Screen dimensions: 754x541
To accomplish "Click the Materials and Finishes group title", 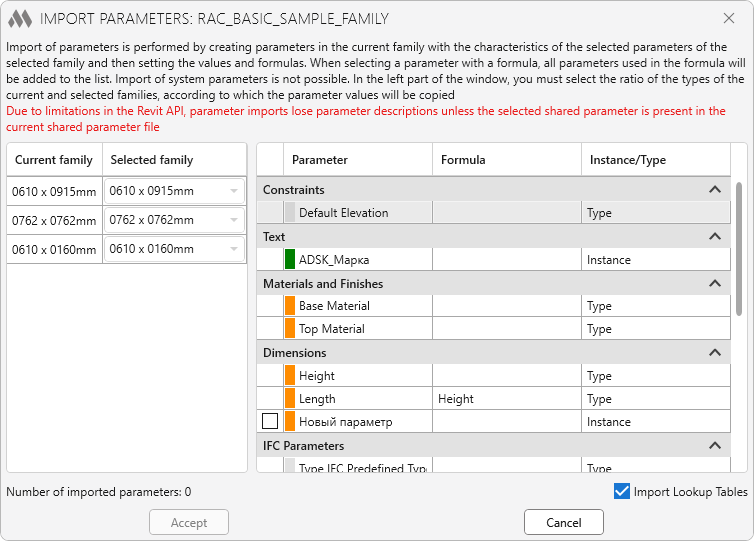I will (x=323, y=284).
